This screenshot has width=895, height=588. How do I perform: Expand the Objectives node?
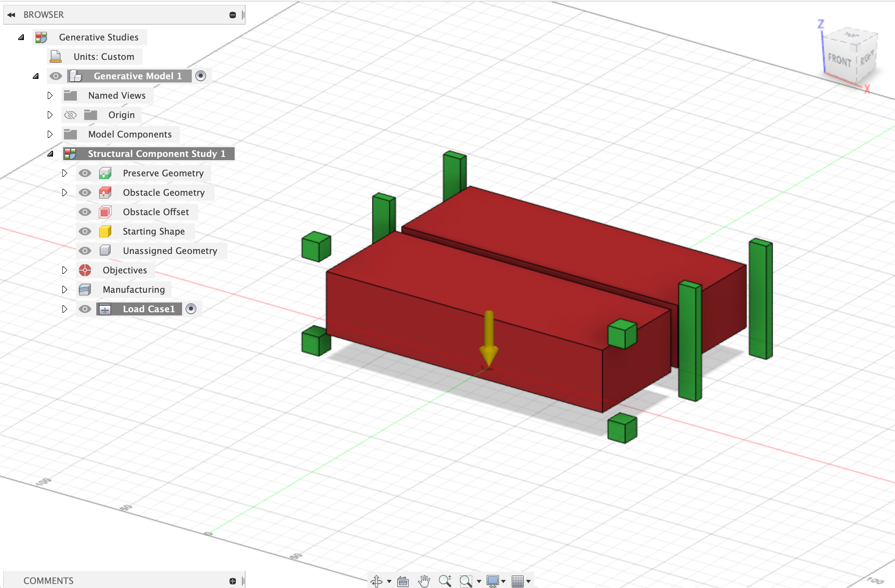coord(65,270)
